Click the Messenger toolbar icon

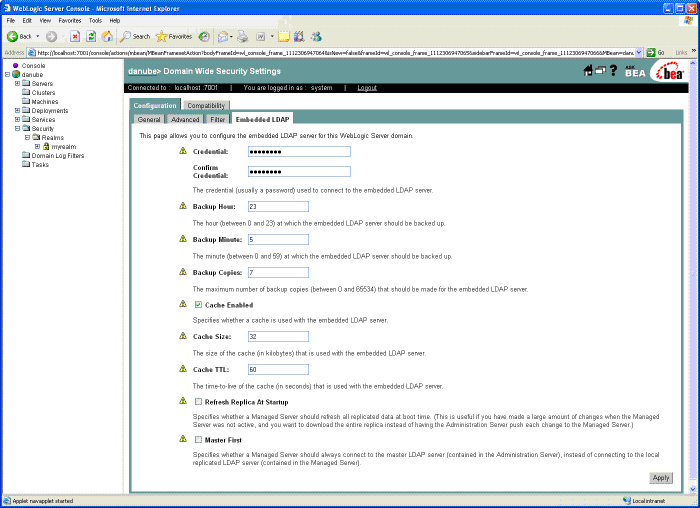coord(316,37)
